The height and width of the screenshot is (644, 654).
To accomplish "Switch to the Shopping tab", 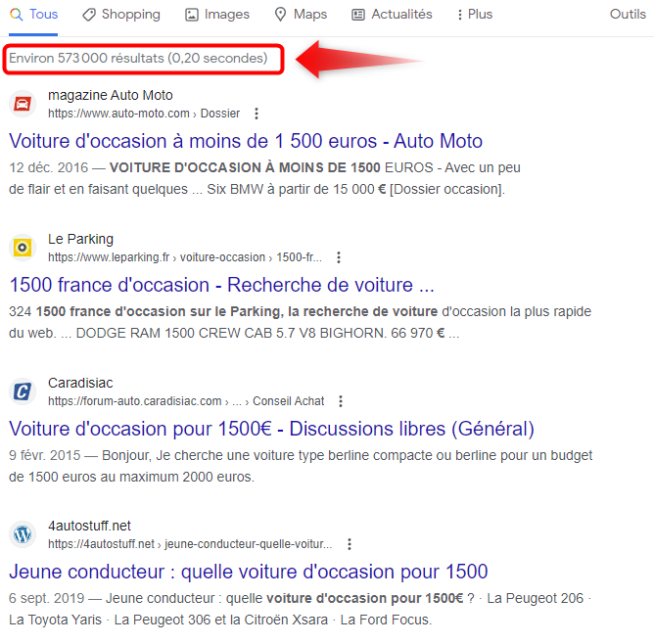I will click(121, 15).
